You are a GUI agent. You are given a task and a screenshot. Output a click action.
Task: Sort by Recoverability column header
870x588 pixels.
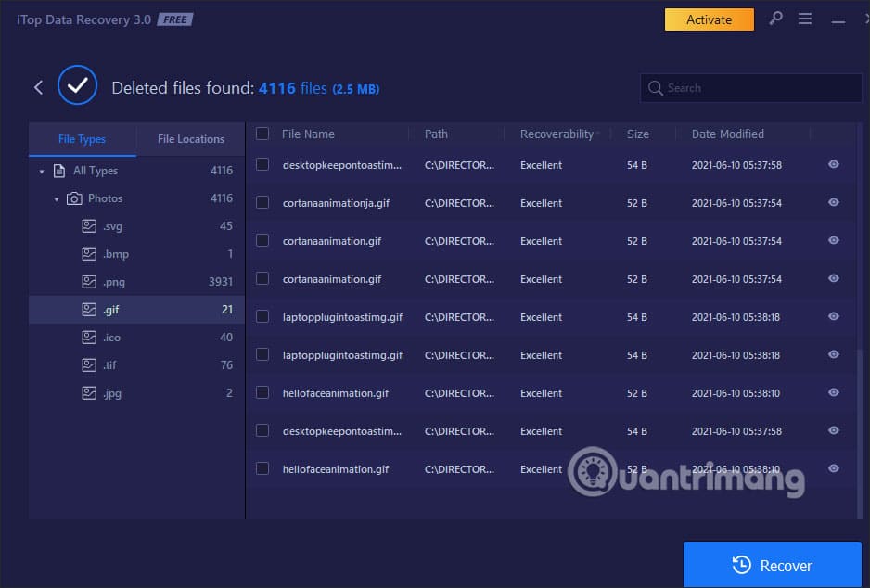[x=557, y=134]
